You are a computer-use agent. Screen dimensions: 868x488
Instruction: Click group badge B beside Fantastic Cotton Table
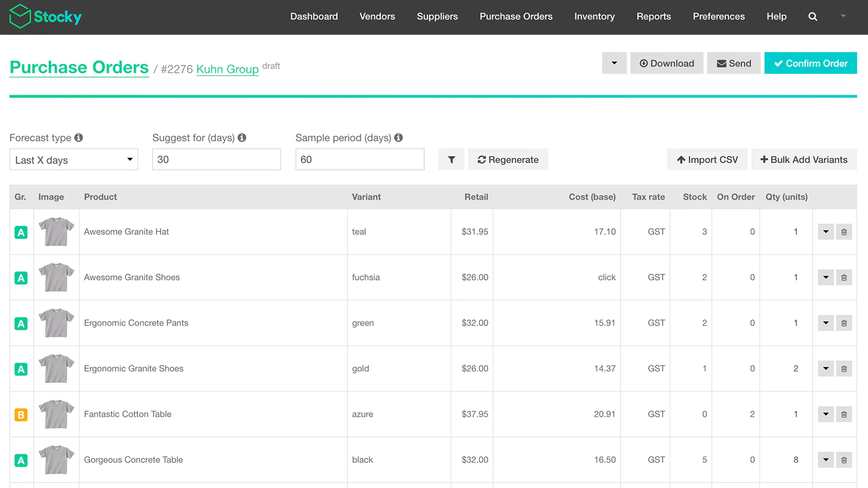[21, 414]
